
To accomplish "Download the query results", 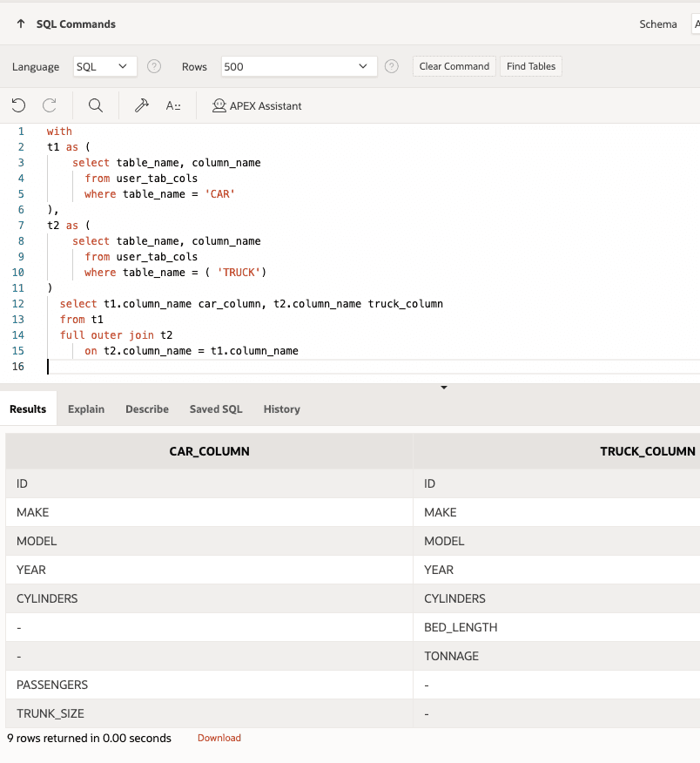I will tap(219, 738).
